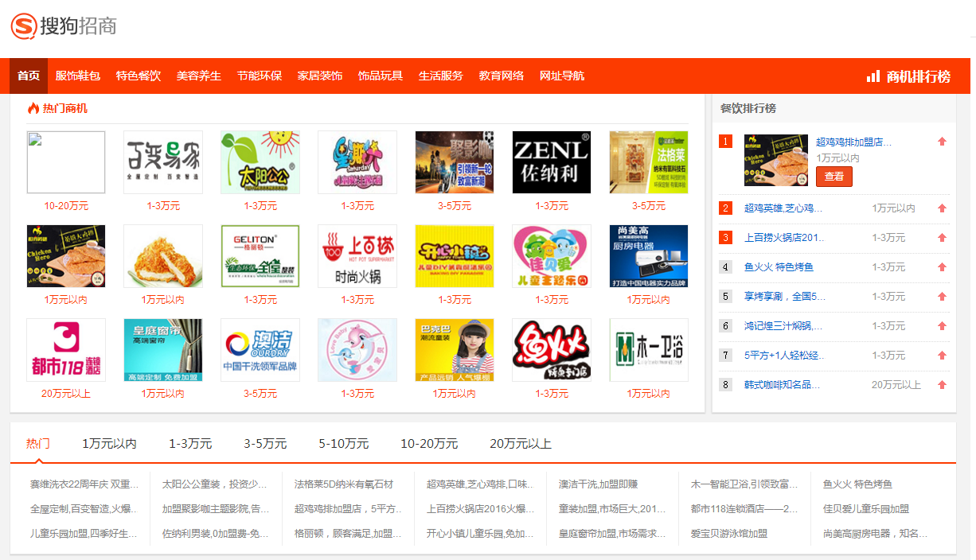Select the 佳贝爱 儿童主题乐园 logo
The height and width of the screenshot is (560, 976).
[x=552, y=256]
